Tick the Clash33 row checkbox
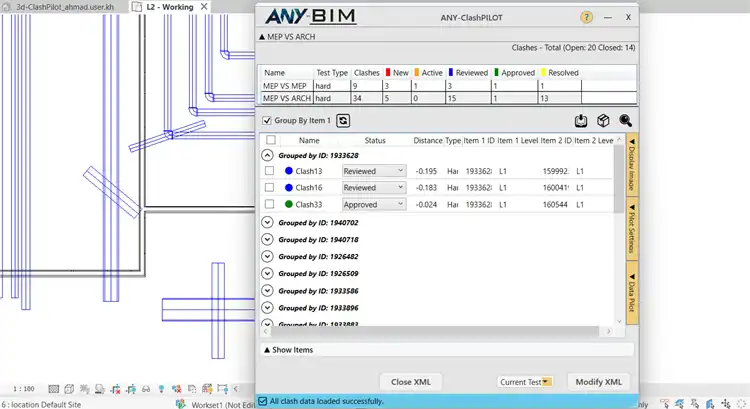 tap(269, 204)
